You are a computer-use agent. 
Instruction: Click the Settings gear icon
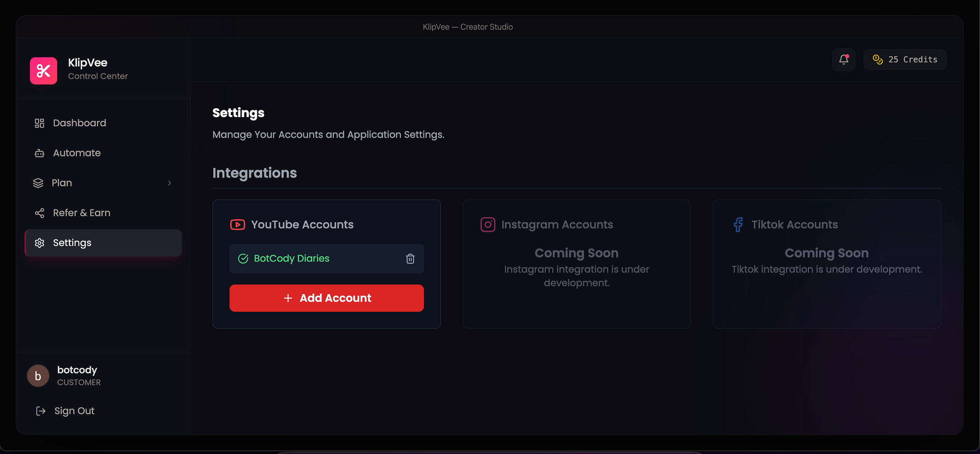39,243
